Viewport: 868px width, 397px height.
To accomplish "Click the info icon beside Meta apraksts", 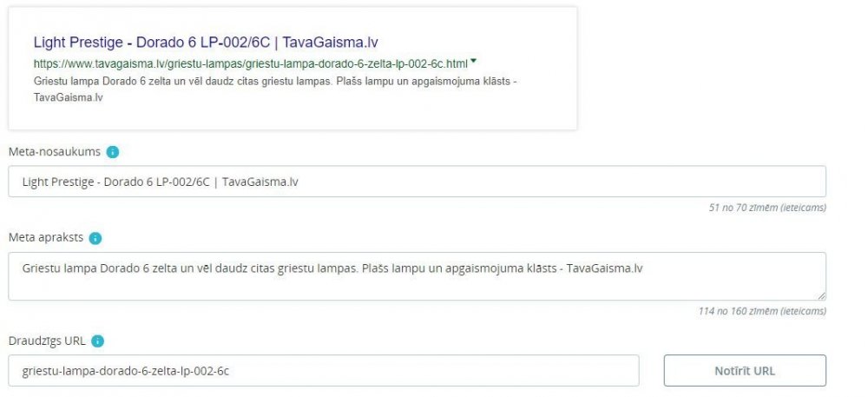I will (95, 238).
